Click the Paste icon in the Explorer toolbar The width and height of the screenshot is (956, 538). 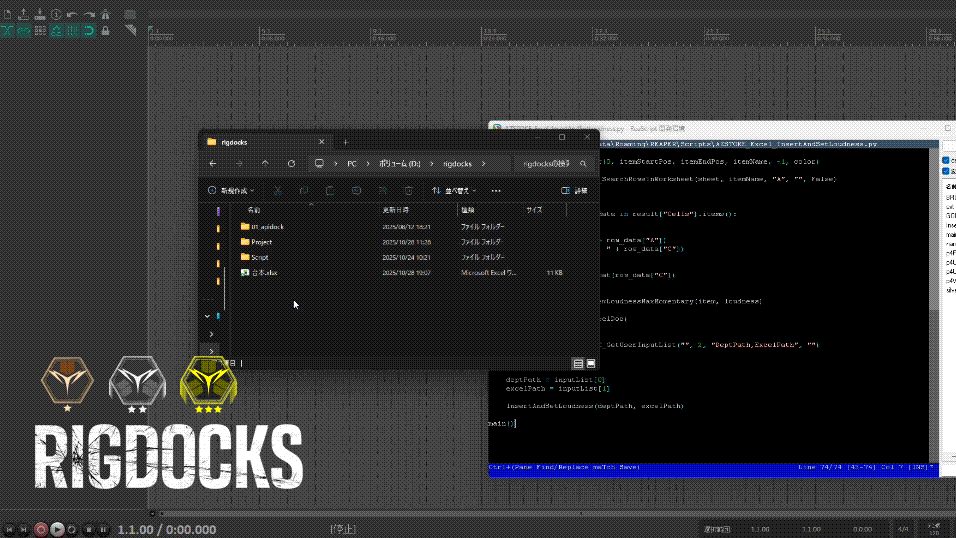click(x=330, y=191)
